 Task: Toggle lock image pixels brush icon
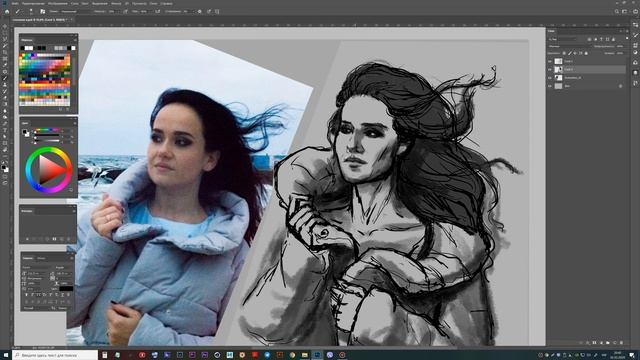(570, 53)
